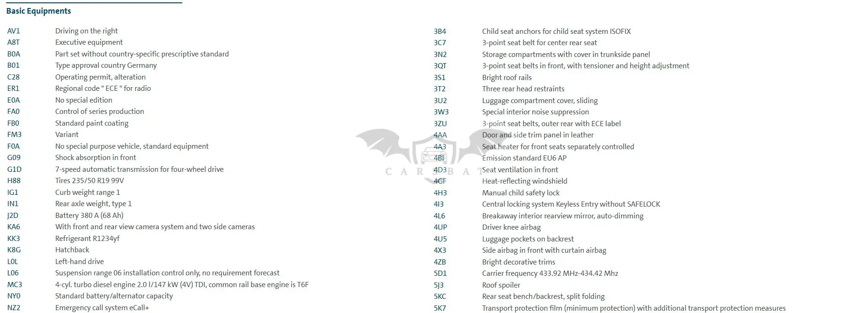Screen dimensions: 868x313
Task: Click code L0L Left-hand drive
Action: click(x=13, y=262)
